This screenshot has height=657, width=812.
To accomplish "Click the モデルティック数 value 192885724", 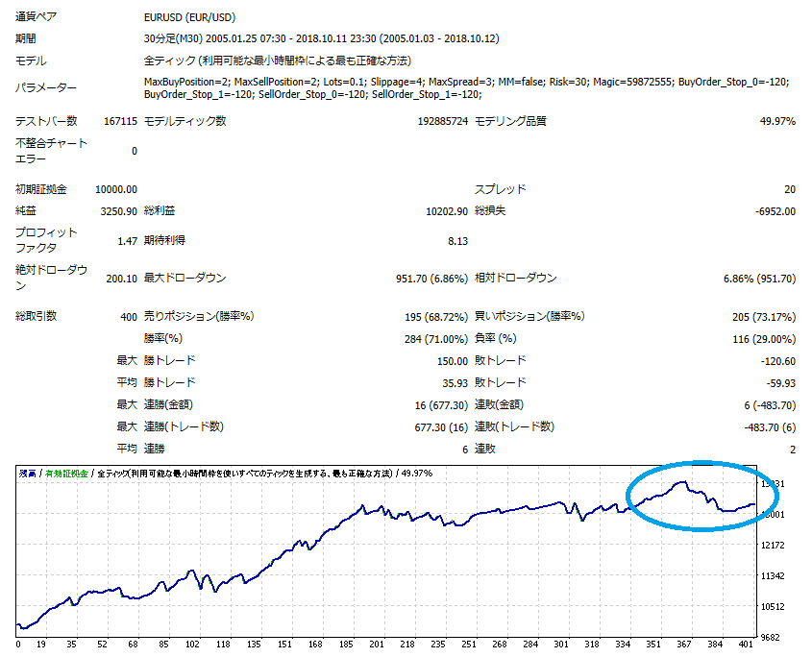I will (443, 122).
